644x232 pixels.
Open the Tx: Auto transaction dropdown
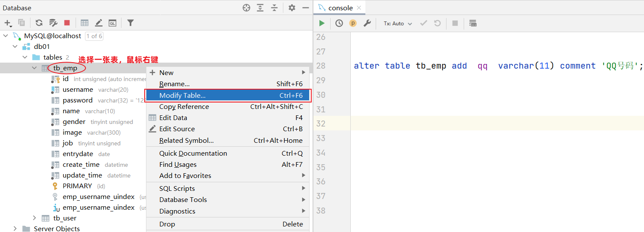pos(398,24)
